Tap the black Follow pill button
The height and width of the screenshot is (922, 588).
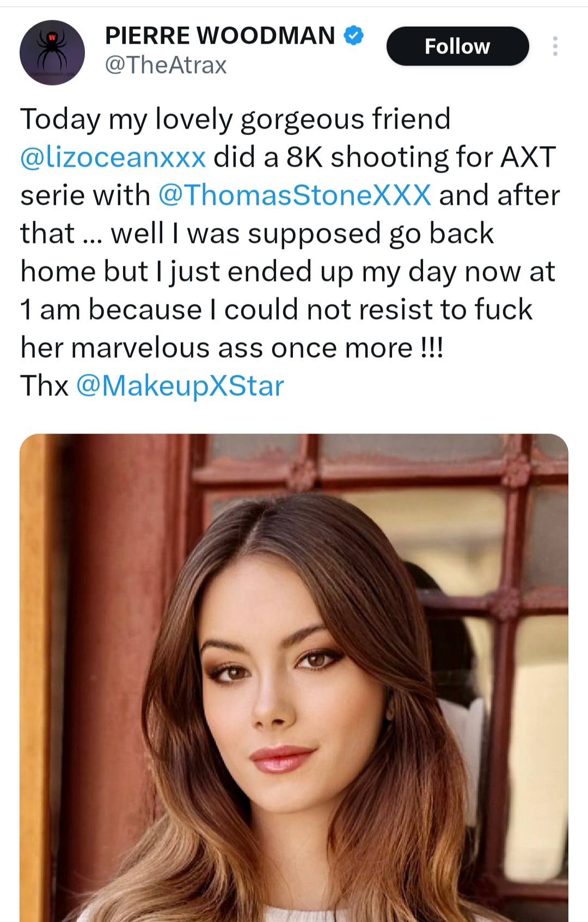tap(457, 46)
